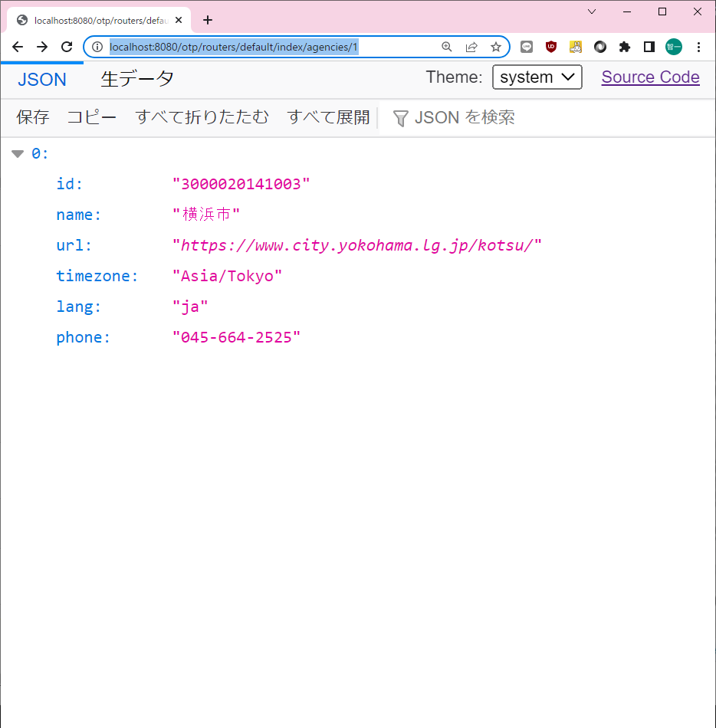Collapse all with すべて折りたたむ
716x728 pixels.
pos(202,117)
